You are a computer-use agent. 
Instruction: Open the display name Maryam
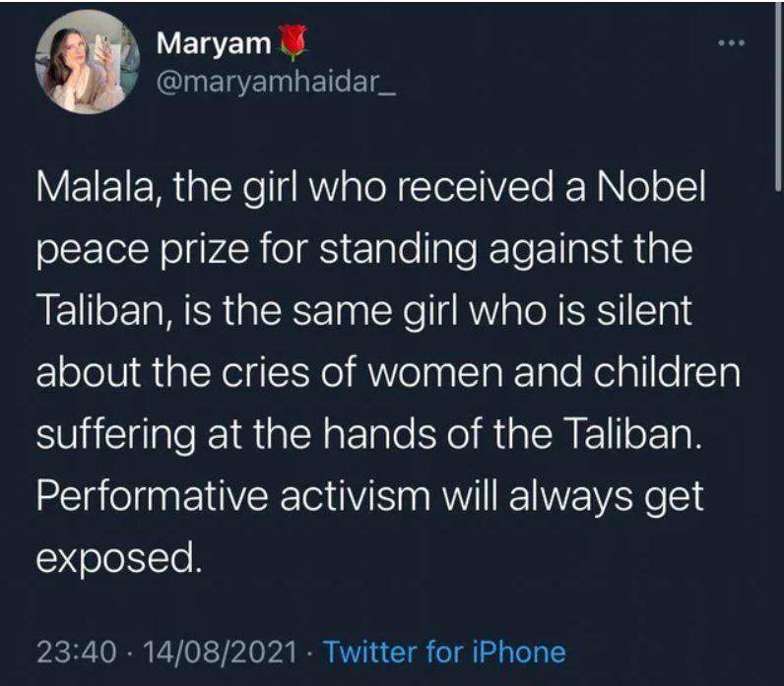click(x=214, y=43)
